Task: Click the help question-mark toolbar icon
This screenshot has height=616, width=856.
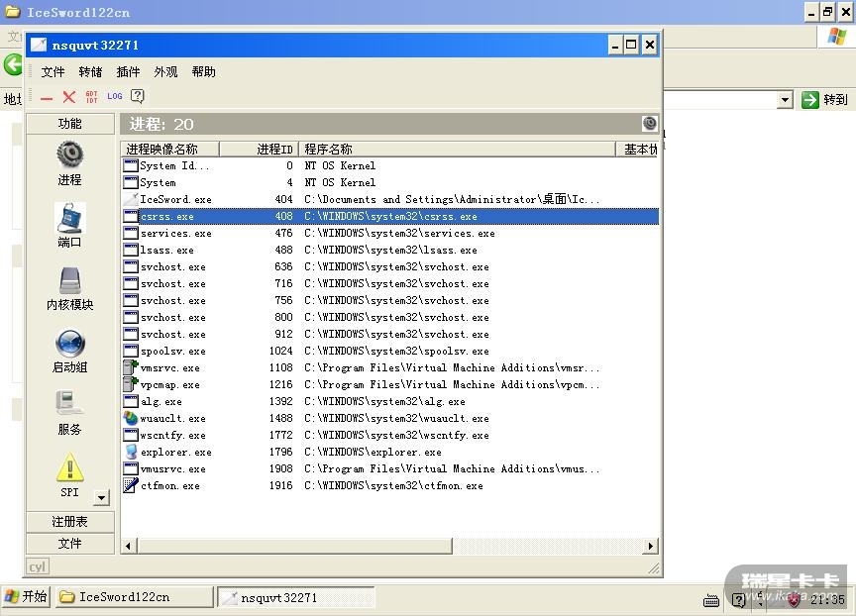Action: click(138, 96)
